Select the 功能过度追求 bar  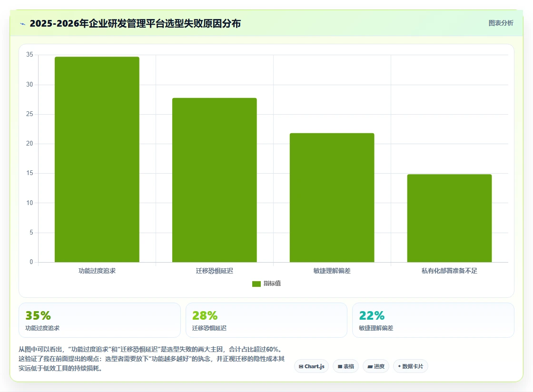(x=97, y=159)
